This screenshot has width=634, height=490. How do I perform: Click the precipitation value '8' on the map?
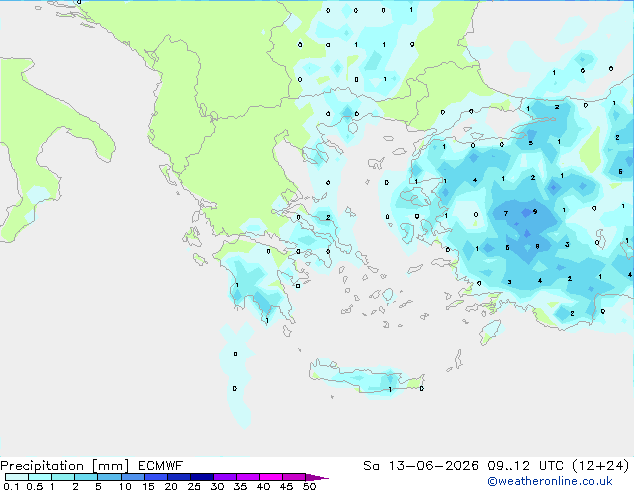point(537,246)
